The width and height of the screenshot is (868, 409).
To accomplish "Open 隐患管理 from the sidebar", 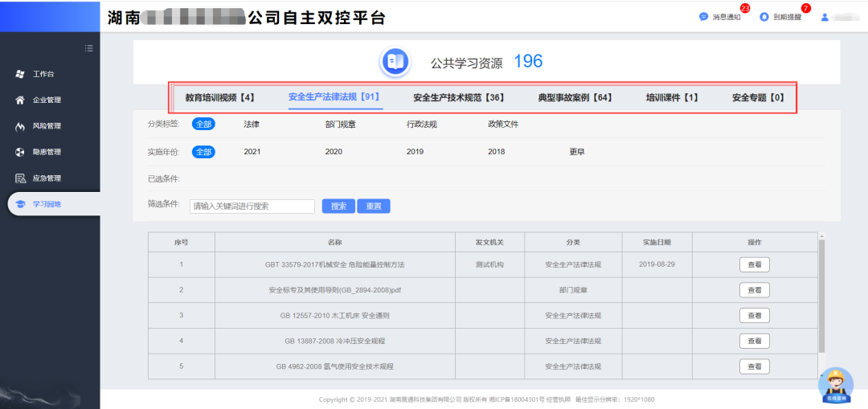I will click(20, 152).
